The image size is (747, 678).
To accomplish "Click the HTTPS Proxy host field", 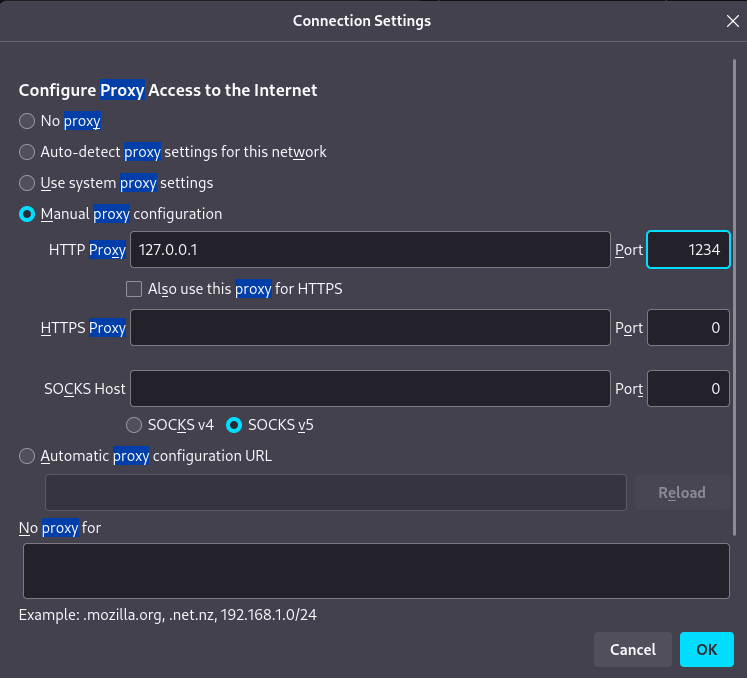I will click(x=370, y=328).
